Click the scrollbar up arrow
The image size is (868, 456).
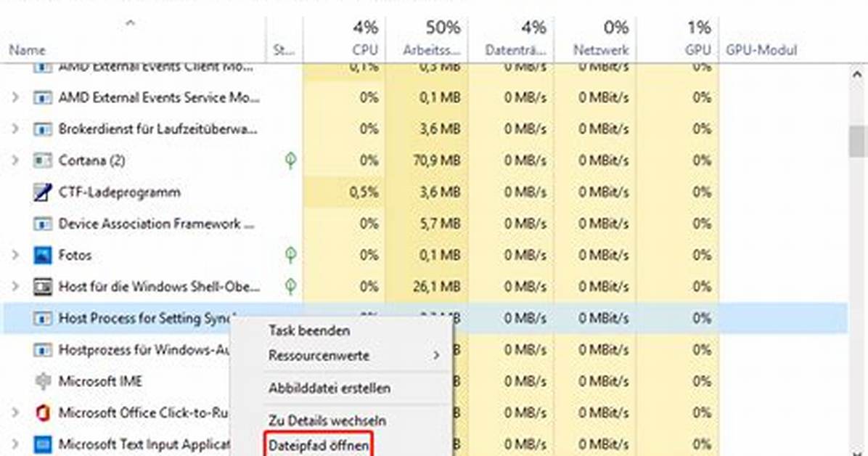[x=857, y=73]
